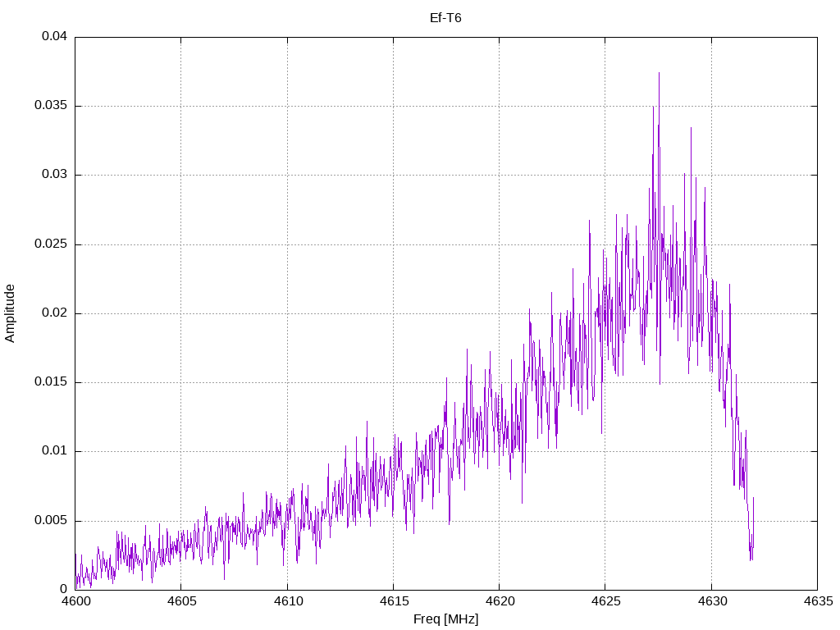Click the 0.02 y-axis tick label
The height and width of the screenshot is (630, 840).
click(x=55, y=313)
